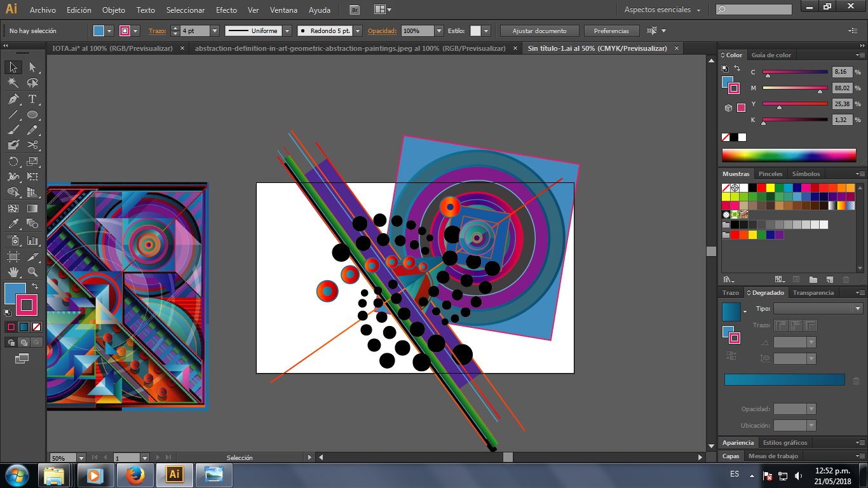
Task: Open the Objeto menu
Action: [114, 10]
